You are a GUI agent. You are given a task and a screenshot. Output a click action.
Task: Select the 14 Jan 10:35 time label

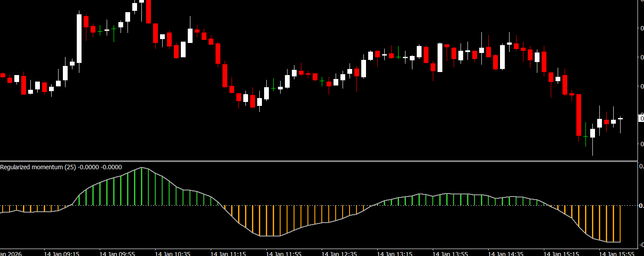[x=173, y=253]
